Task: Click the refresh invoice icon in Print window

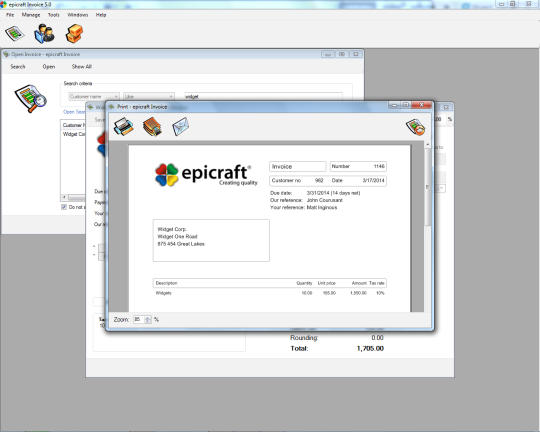Action: pyautogui.click(x=415, y=127)
